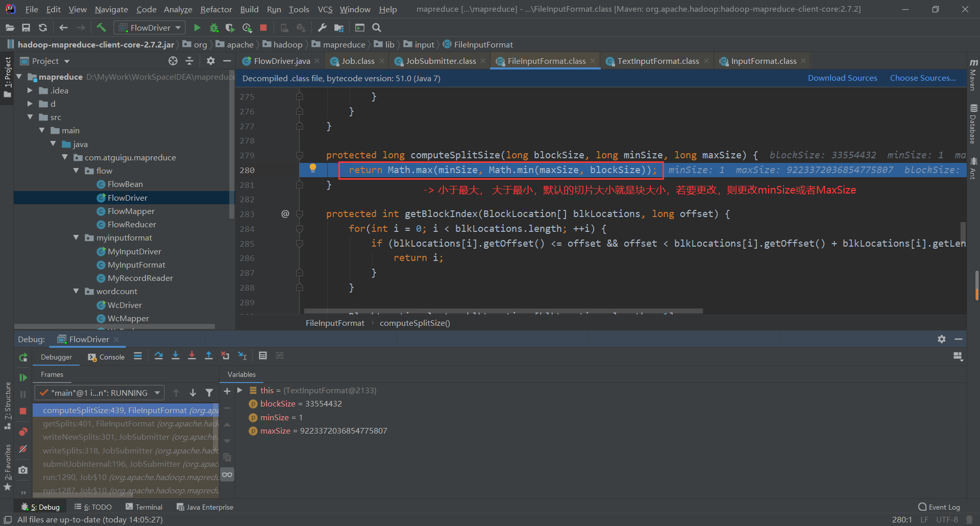Switch to the JobSubmitter.class tab

click(440, 61)
